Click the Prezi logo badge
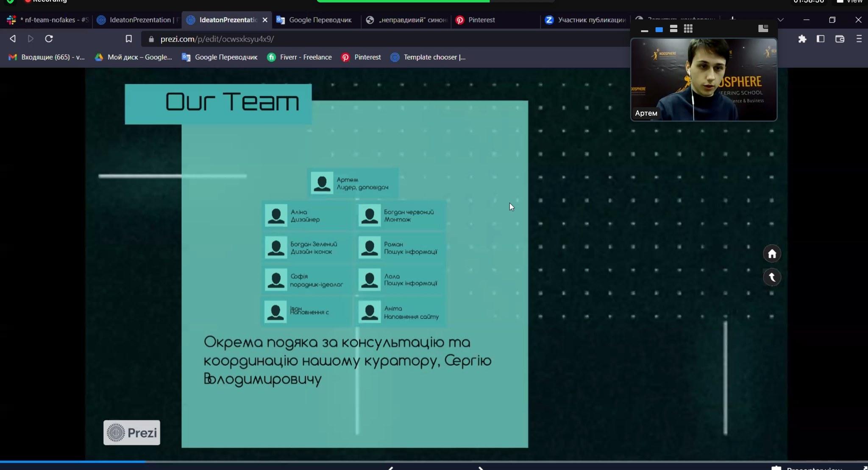868x470 pixels. coord(132,433)
